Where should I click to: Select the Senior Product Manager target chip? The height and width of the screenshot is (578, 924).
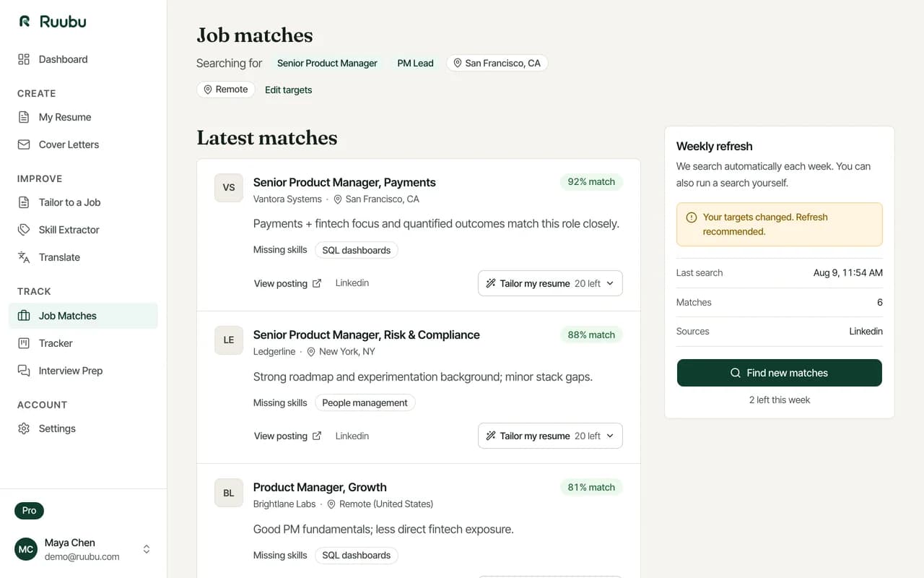point(327,63)
